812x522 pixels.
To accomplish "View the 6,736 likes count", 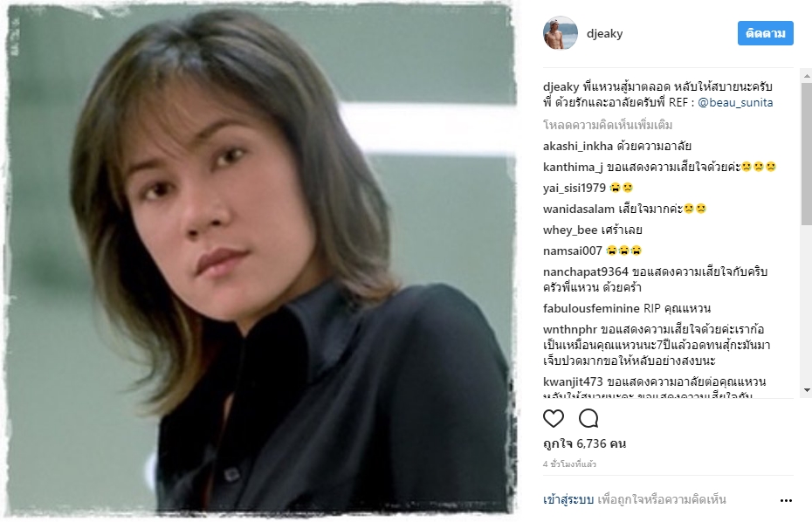I will click(584, 443).
